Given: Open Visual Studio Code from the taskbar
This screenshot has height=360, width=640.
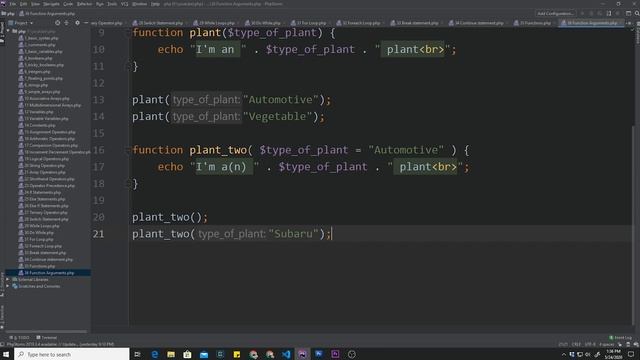Looking at the screenshot, I should coord(286,354).
